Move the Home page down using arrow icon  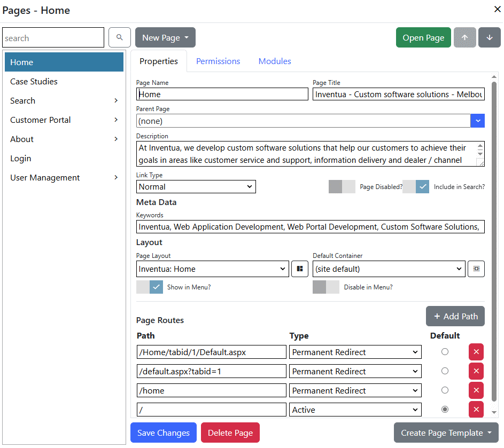pyautogui.click(x=490, y=37)
